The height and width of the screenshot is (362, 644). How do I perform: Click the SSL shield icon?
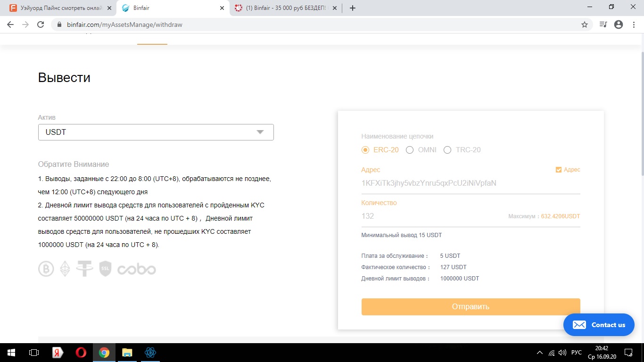pyautogui.click(x=105, y=269)
